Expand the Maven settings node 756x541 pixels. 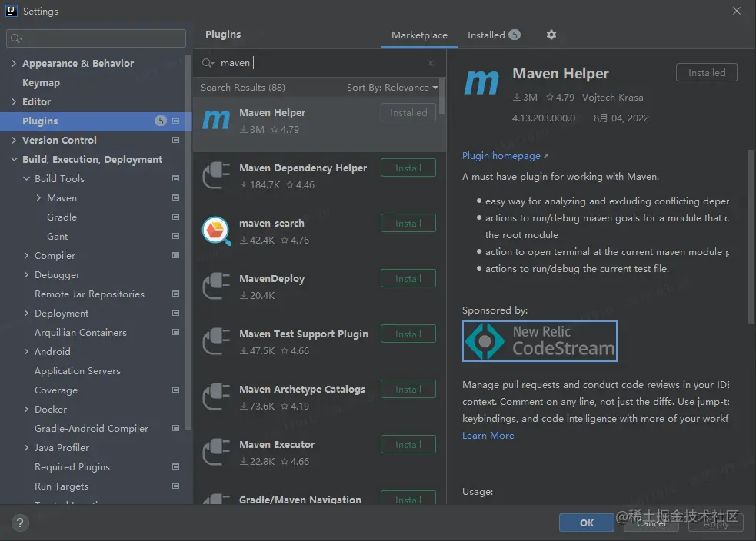tap(38, 198)
